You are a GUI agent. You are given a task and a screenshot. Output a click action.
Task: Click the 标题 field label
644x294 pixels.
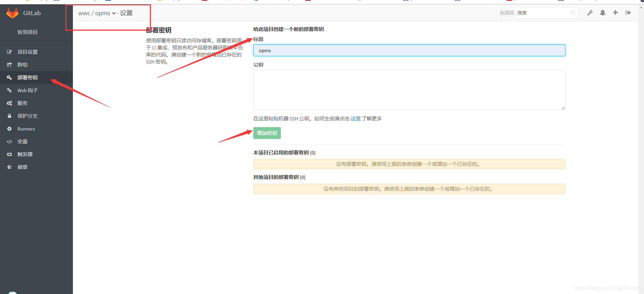tap(258, 39)
